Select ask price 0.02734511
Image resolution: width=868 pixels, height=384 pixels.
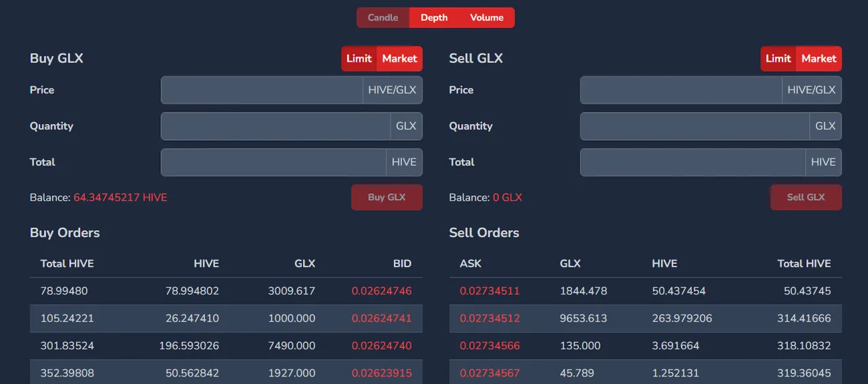click(x=490, y=291)
